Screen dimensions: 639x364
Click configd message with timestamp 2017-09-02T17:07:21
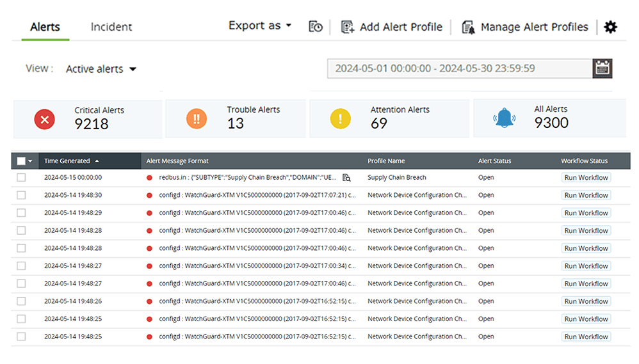(x=257, y=195)
